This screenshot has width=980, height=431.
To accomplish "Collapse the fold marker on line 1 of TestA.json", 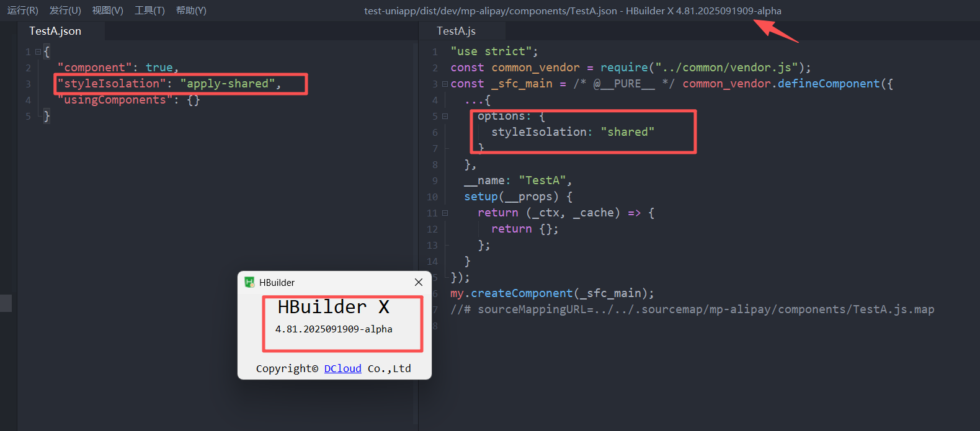I will point(38,52).
